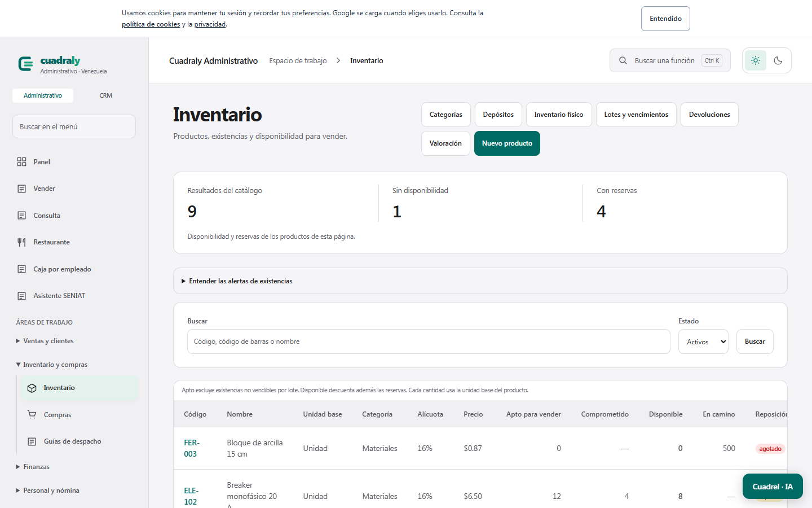The image size is (812, 508).
Task: Select the Inventario box icon in sidebar
Action: pos(32,388)
